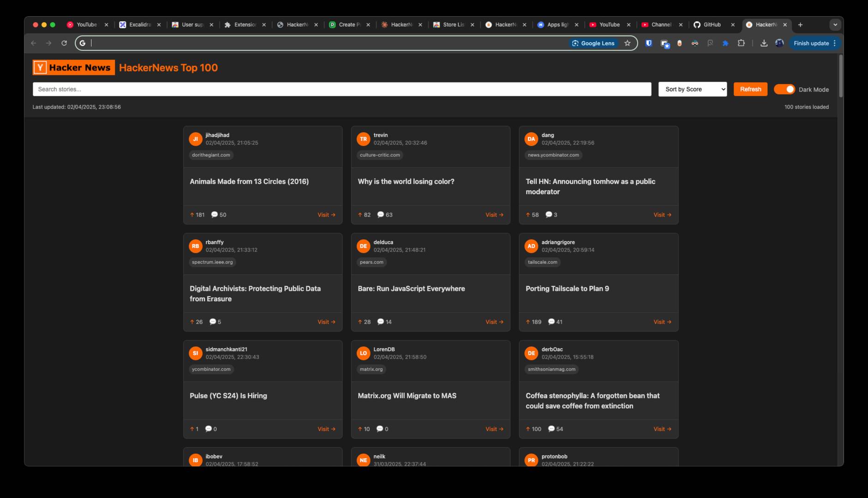Image resolution: width=868 pixels, height=498 pixels.
Task: Open the tab search chevron at top right
Action: point(835,24)
